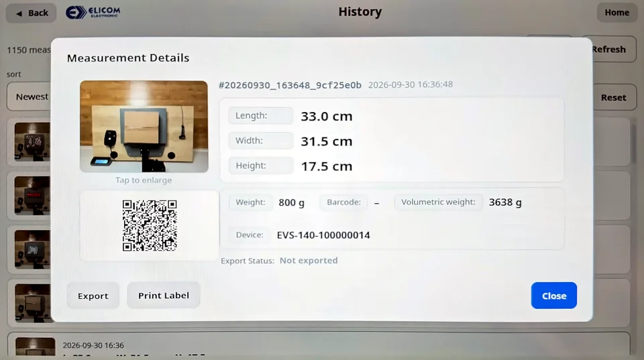The width and height of the screenshot is (644, 360).
Task: Click the Elicom Electronic logo
Action: (93, 12)
